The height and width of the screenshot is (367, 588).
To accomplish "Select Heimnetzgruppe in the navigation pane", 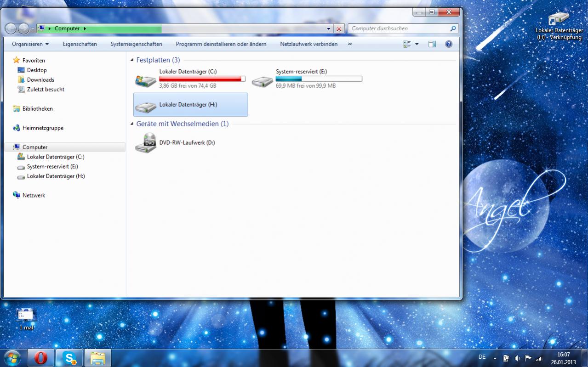I will 43,128.
